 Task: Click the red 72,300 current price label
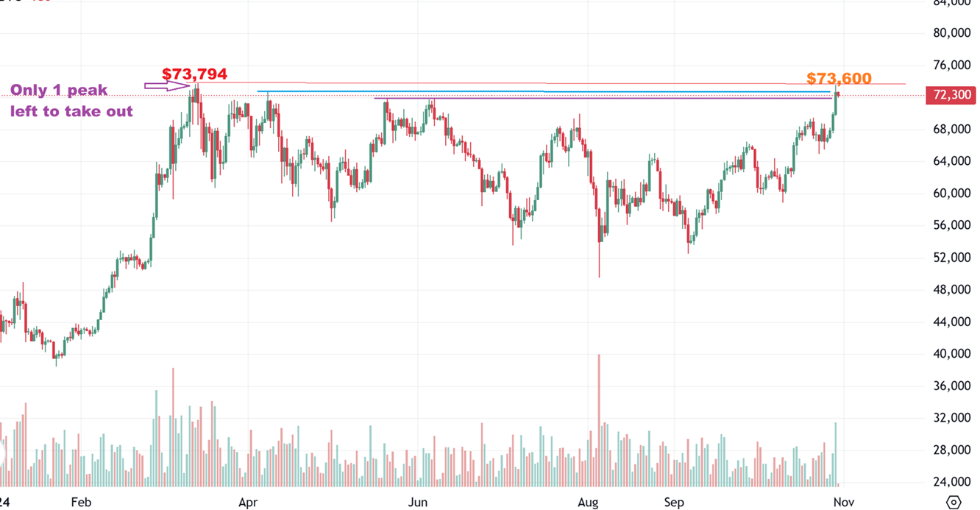[951, 96]
